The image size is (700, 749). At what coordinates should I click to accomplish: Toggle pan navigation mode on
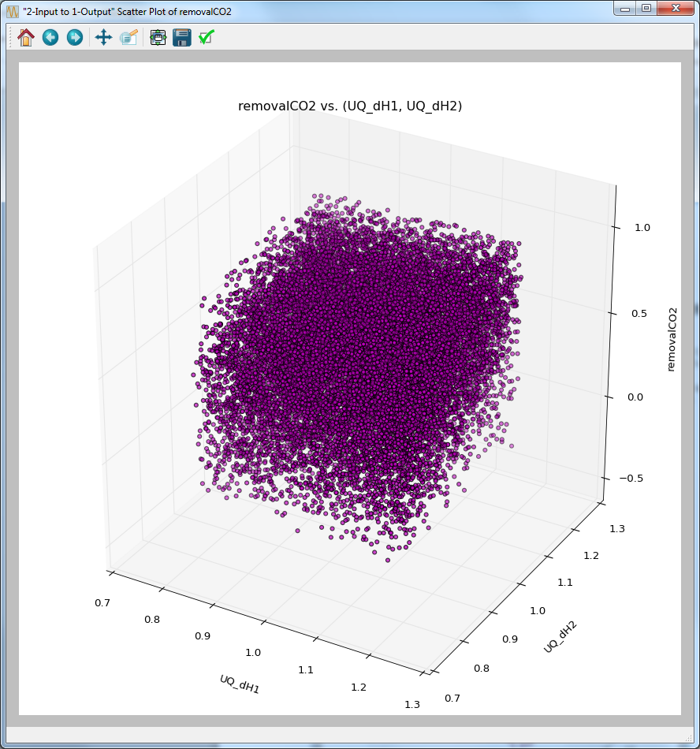[103, 37]
